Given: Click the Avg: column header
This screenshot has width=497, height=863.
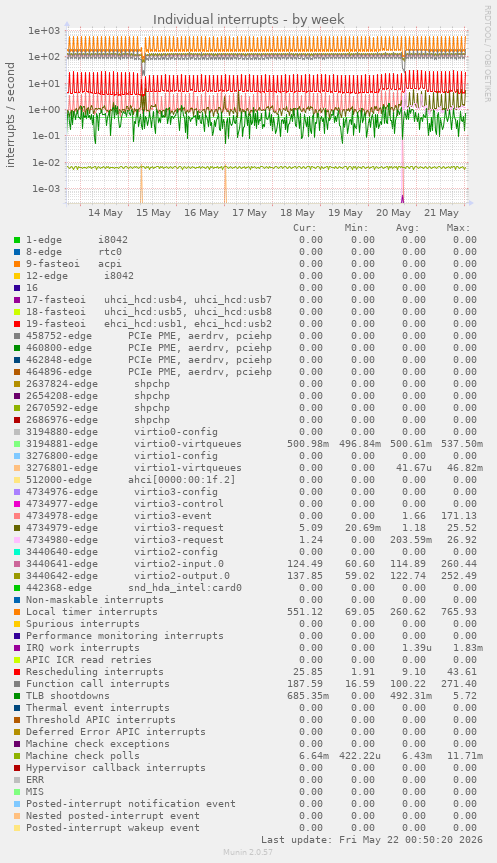Looking at the screenshot, I should coord(407,227).
